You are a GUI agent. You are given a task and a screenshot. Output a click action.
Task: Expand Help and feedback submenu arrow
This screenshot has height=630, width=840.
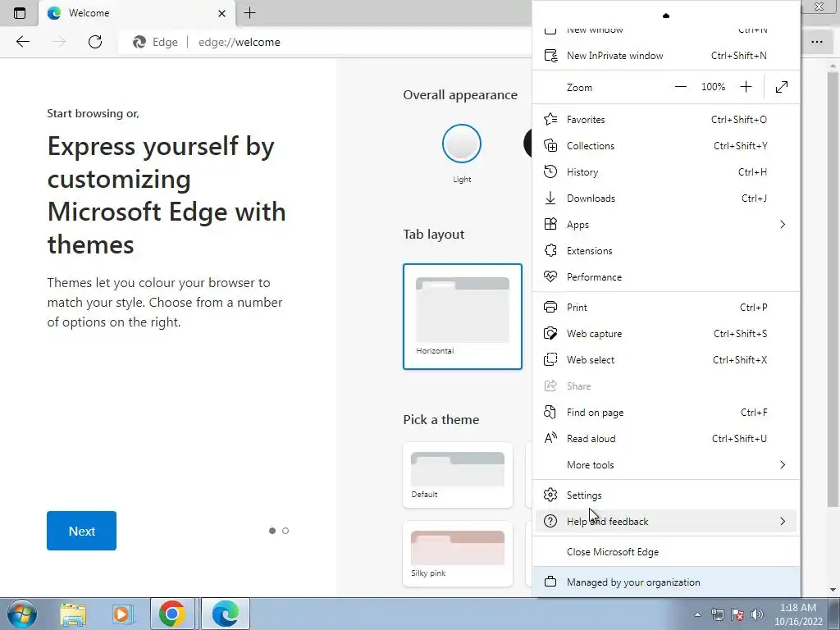[783, 521]
